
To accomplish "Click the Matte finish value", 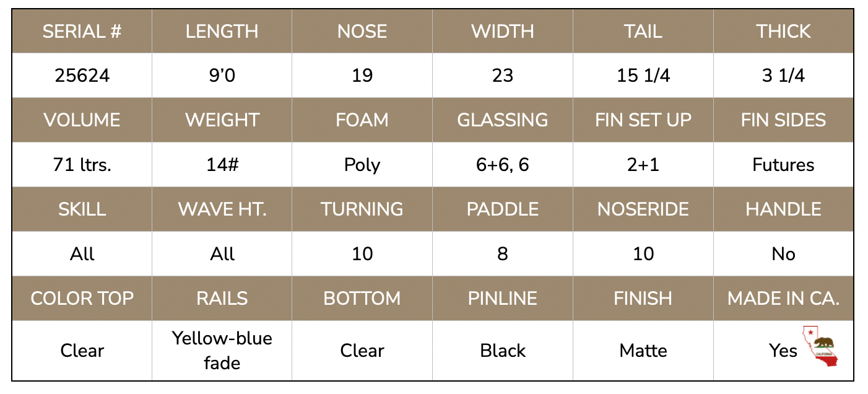I will coord(643,351).
